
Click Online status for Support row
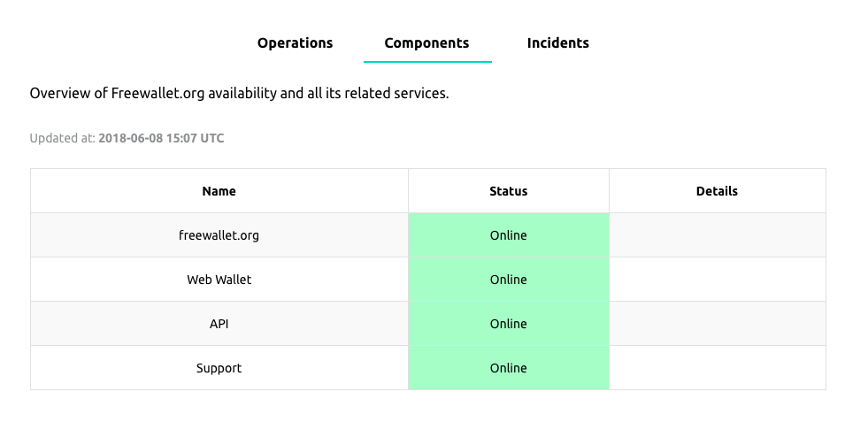point(509,368)
